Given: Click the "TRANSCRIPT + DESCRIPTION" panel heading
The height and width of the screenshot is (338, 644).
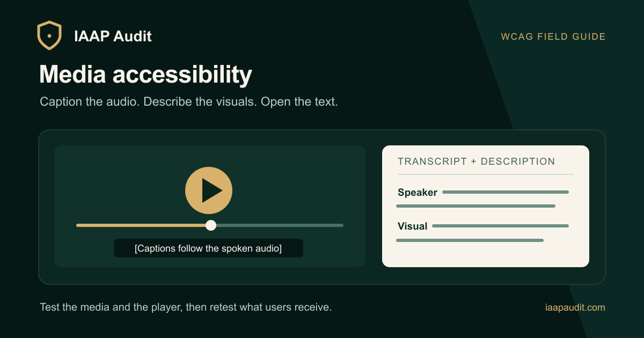Looking at the screenshot, I should tap(477, 161).
